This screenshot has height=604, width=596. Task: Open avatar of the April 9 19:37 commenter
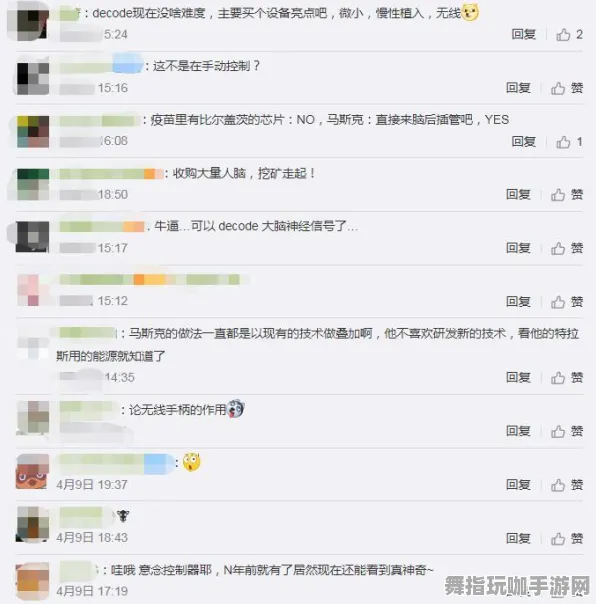(32, 471)
